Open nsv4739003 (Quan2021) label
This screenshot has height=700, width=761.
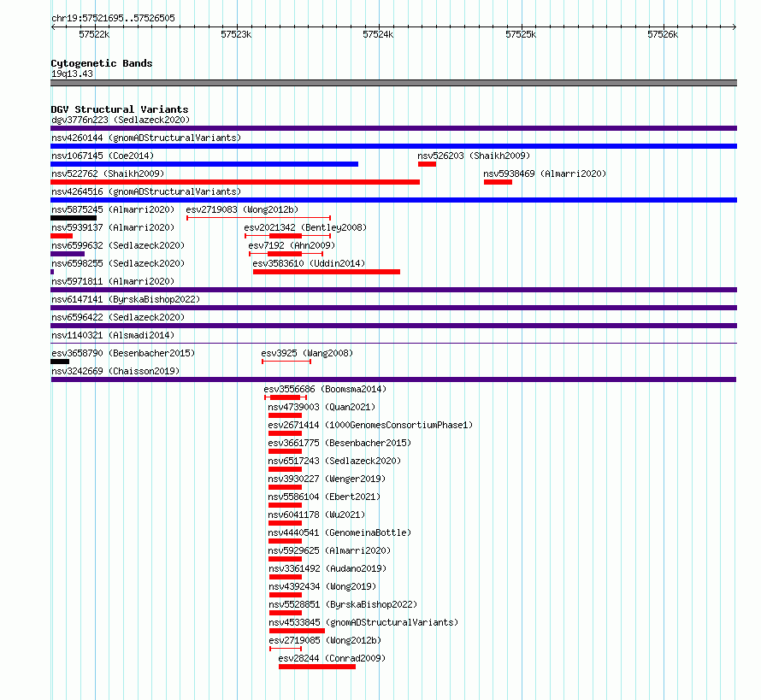point(322,407)
